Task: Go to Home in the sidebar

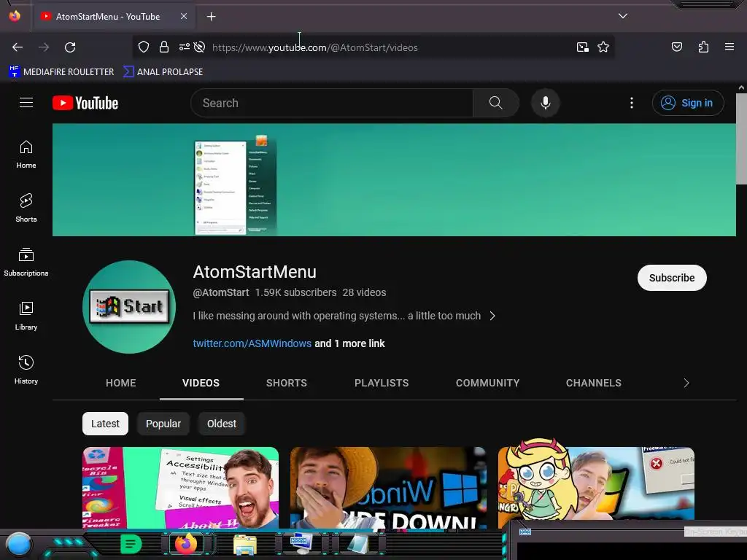Action: pyautogui.click(x=26, y=155)
